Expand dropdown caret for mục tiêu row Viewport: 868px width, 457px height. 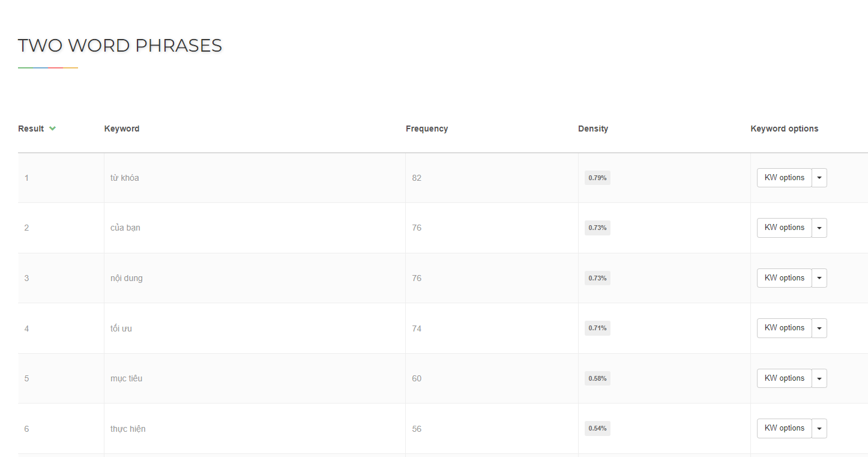[819, 378]
